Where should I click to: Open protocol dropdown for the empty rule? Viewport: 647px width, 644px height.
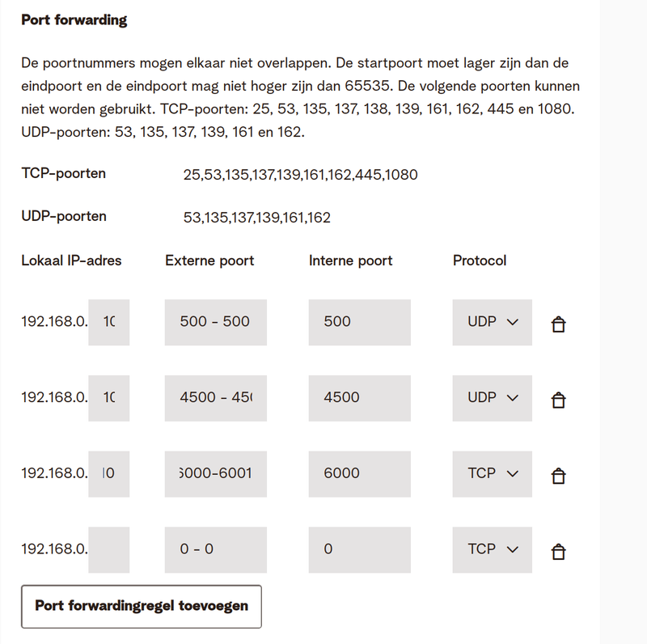492,549
